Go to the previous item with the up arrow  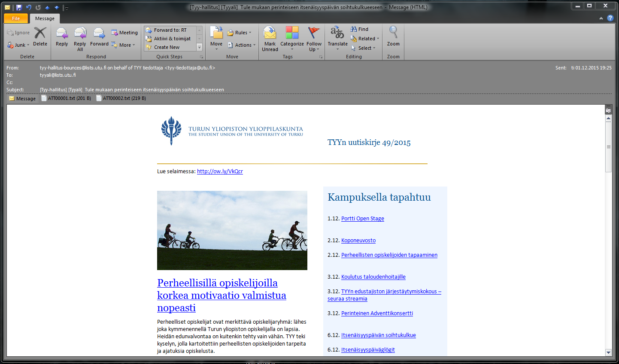(47, 7)
